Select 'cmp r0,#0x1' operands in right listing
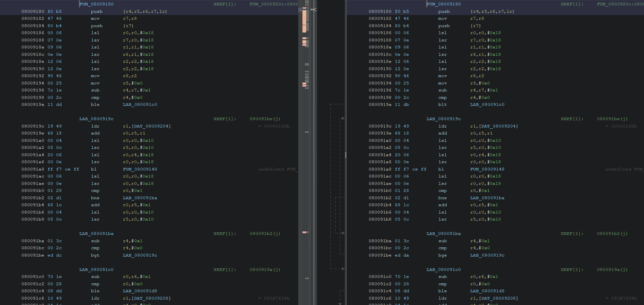 tap(480, 191)
